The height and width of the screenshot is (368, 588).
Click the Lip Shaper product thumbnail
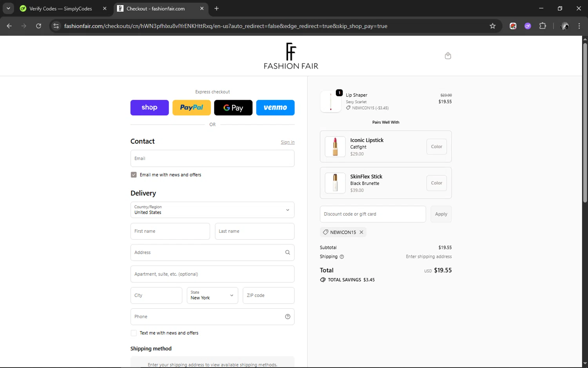(x=331, y=102)
